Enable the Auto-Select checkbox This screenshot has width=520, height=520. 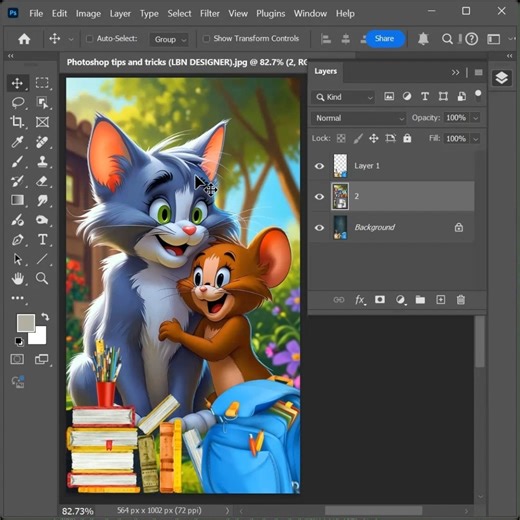point(89,39)
